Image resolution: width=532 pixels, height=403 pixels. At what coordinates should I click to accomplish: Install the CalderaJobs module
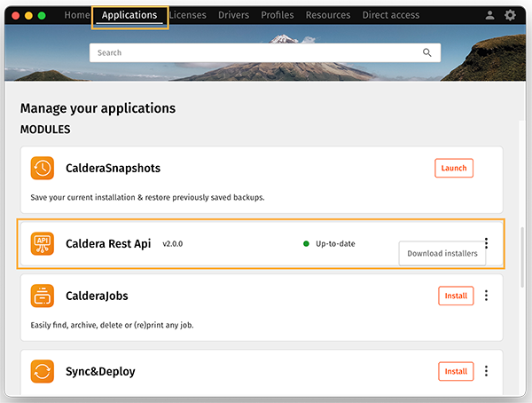(456, 296)
